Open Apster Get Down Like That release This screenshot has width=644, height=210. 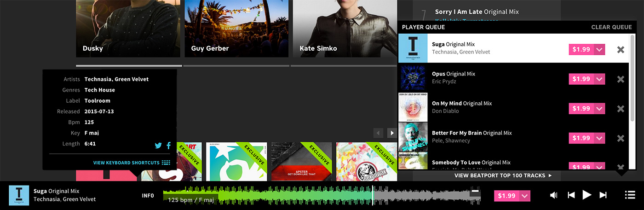click(301, 161)
